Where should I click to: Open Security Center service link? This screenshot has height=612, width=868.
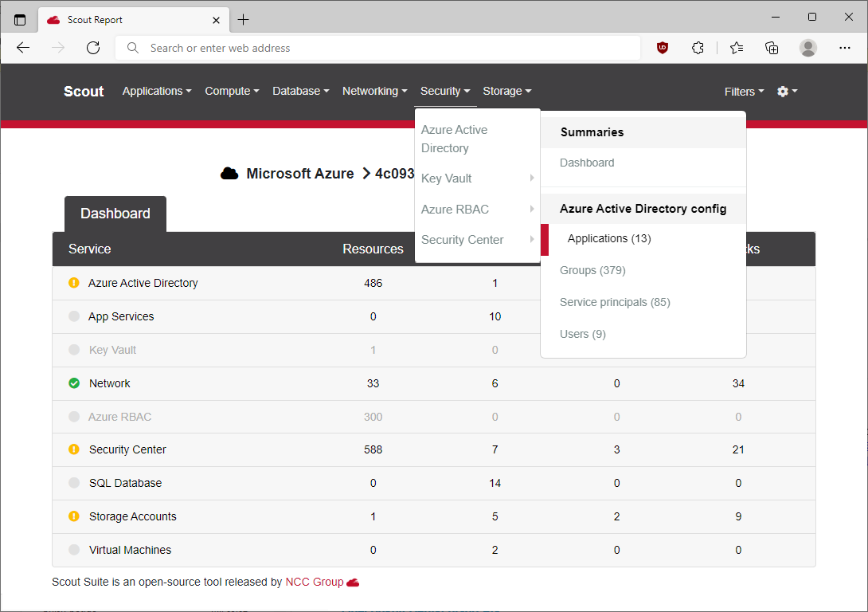point(127,449)
